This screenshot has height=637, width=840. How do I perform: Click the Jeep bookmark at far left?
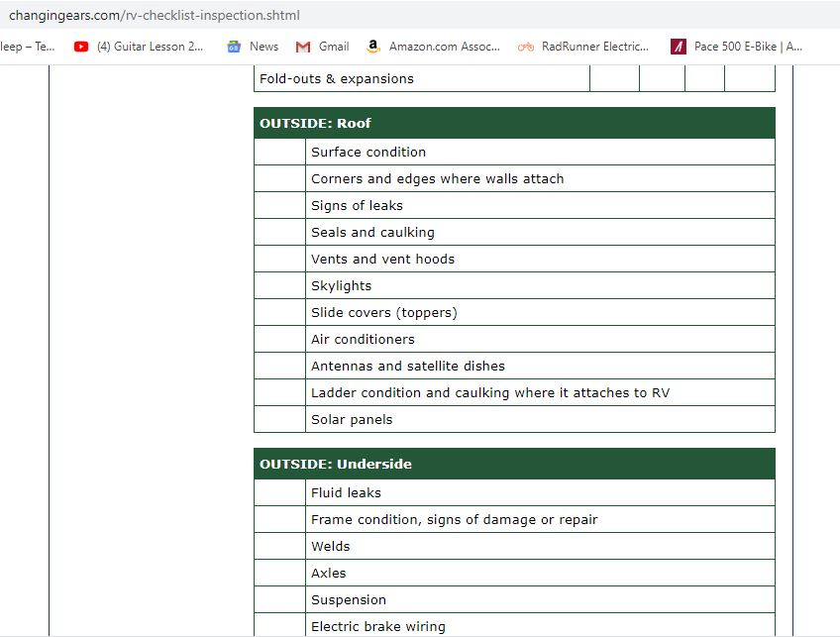[x=28, y=47]
